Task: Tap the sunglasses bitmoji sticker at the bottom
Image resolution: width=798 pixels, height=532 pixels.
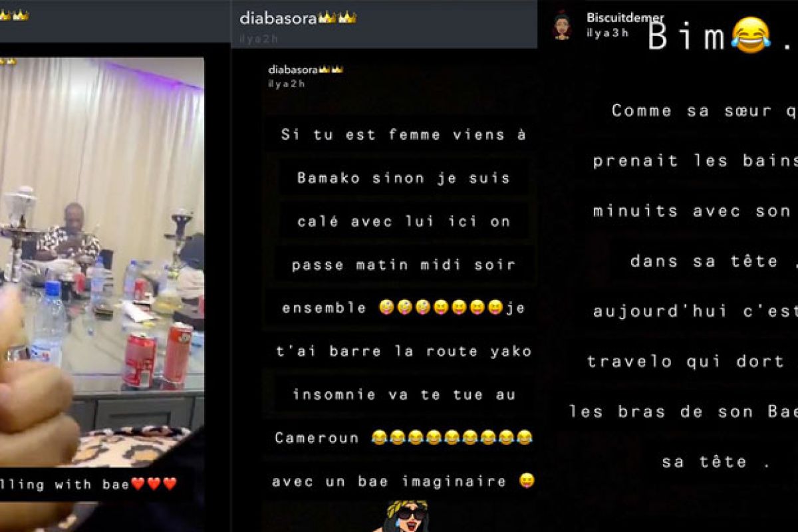Action: pyautogui.click(x=405, y=516)
